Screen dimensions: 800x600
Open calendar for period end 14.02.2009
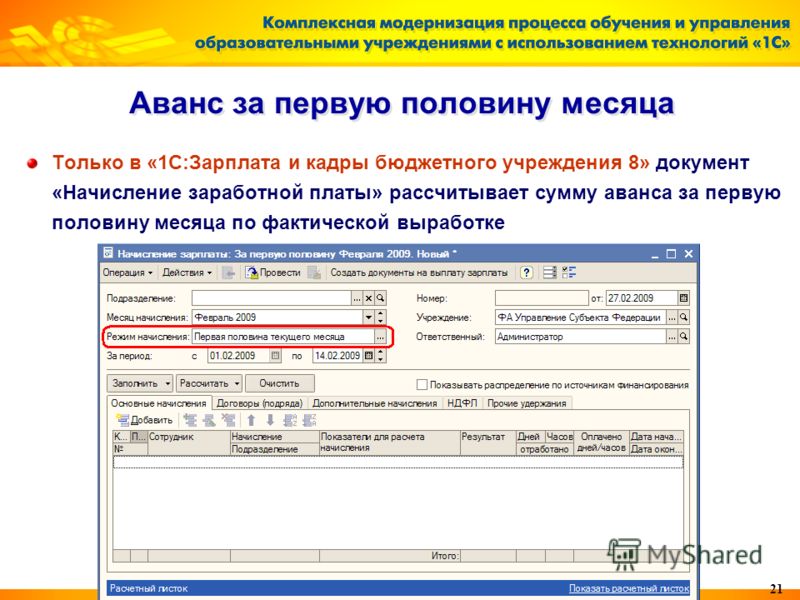(369, 356)
